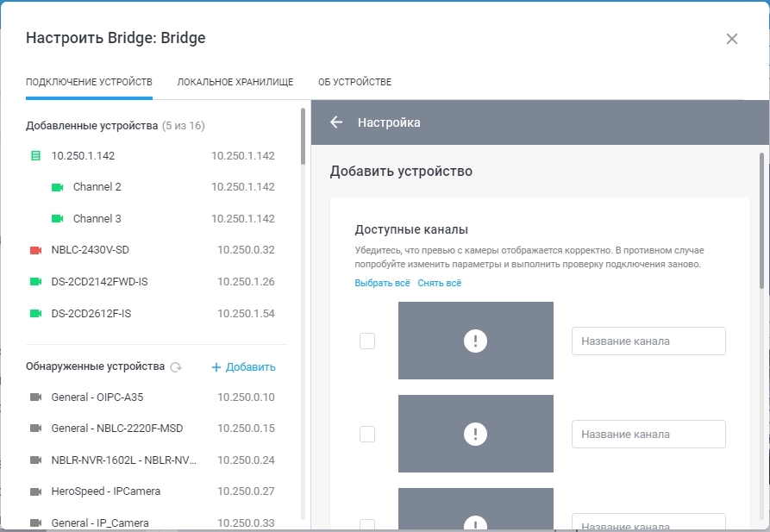Click the warning icon in the second channel preview
770x532 pixels.
[475, 434]
